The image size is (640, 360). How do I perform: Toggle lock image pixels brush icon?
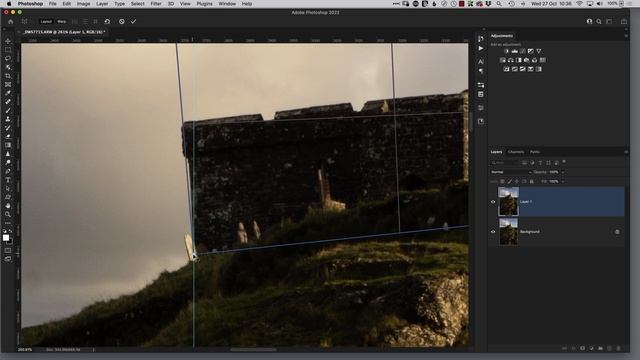(x=510, y=182)
